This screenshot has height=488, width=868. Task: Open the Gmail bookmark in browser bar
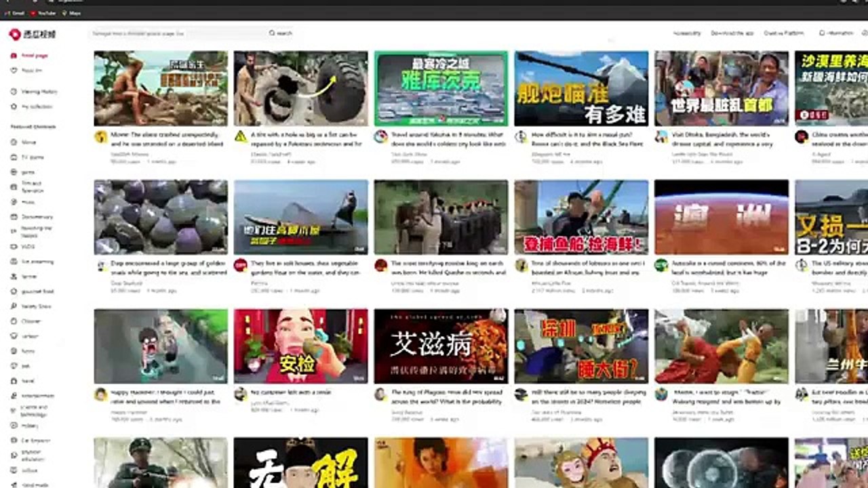[x=14, y=13]
